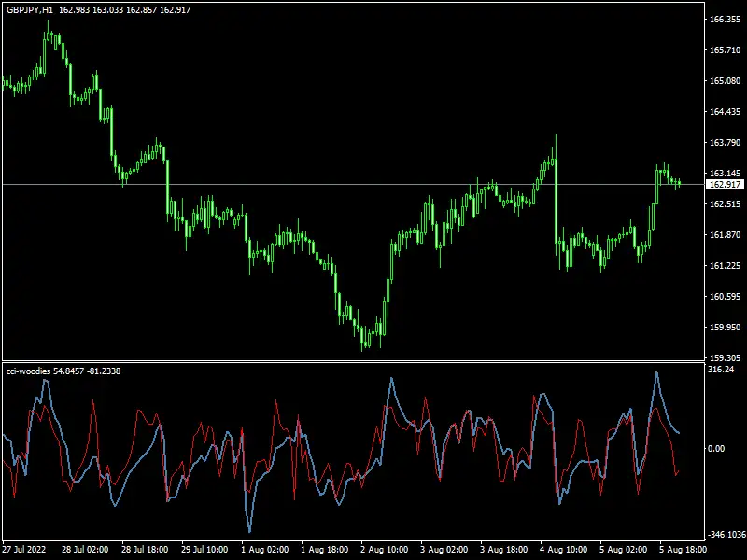Click the 27 Jul 2022 date label
747x560 pixels.
(24, 550)
